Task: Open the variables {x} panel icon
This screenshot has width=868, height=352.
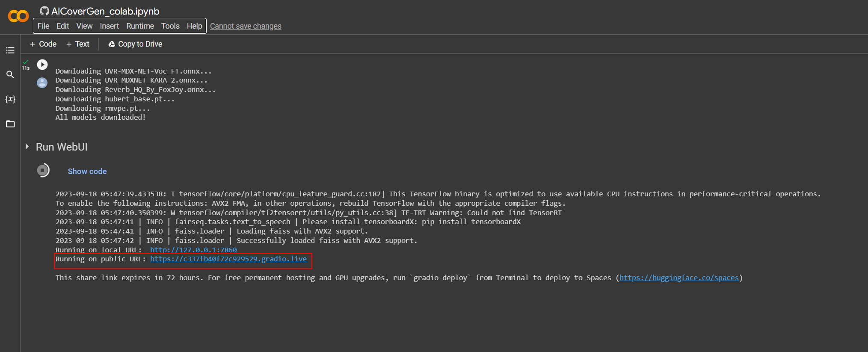Action: pyautogui.click(x=10, y=99)
